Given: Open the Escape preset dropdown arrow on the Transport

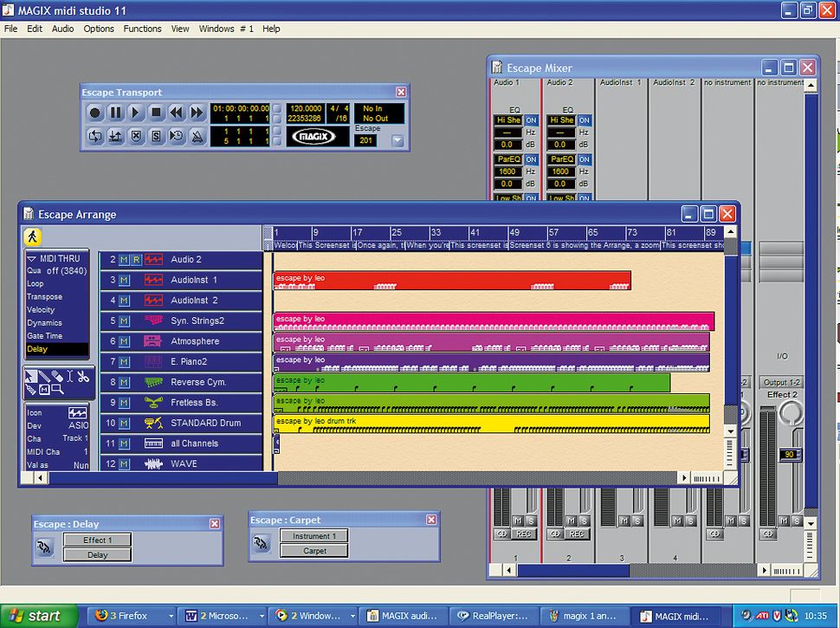Looking at the screenshot, I should tap(397, 139).
